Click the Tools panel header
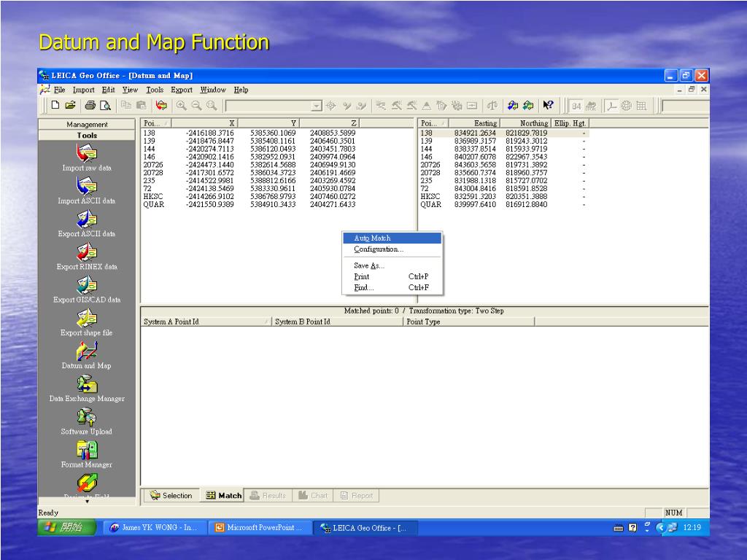747x560 pixels. [87, 135]
